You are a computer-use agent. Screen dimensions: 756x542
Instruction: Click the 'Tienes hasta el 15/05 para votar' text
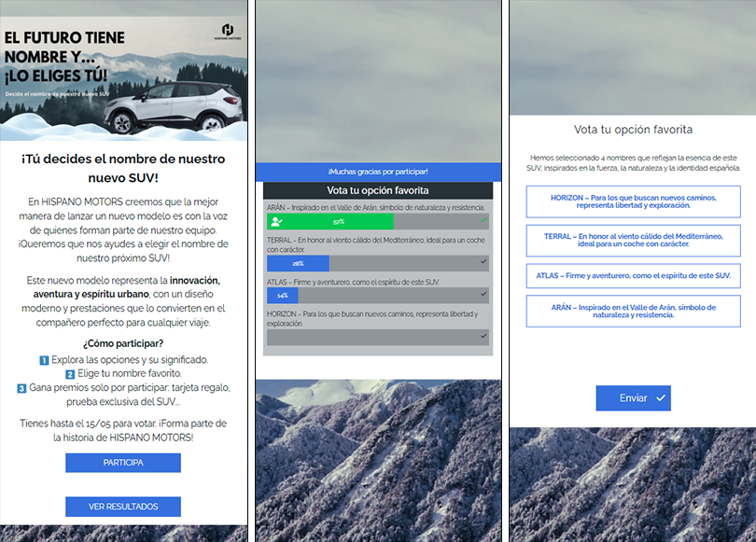88,424
